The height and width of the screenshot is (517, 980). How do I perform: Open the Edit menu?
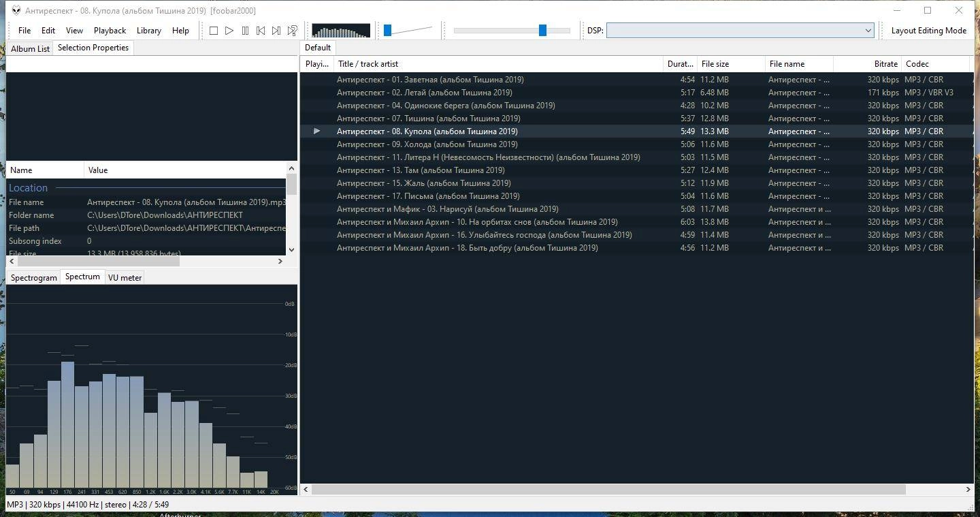[x=48, y=31]
